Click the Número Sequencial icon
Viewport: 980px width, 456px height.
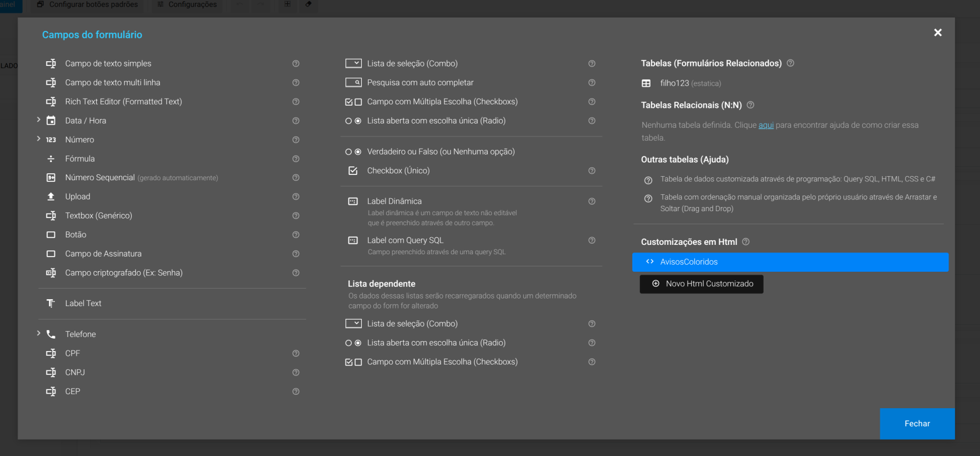coord(51,178)
